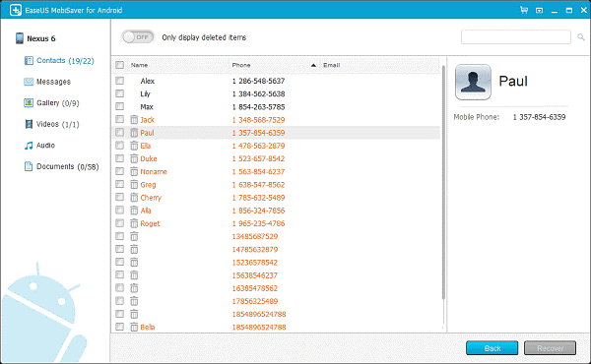Select the Alex contact name

click(148, 81)
